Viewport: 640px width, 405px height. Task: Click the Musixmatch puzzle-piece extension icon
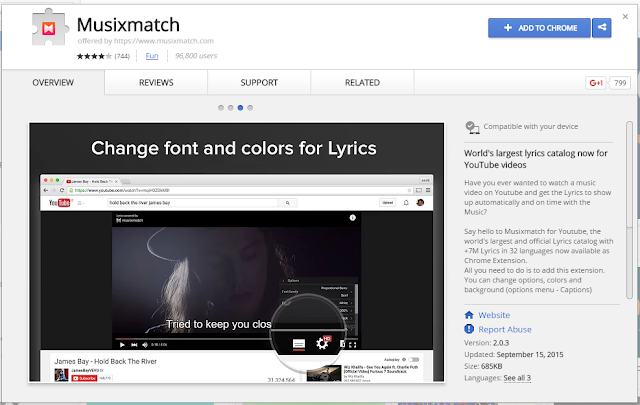49,27
